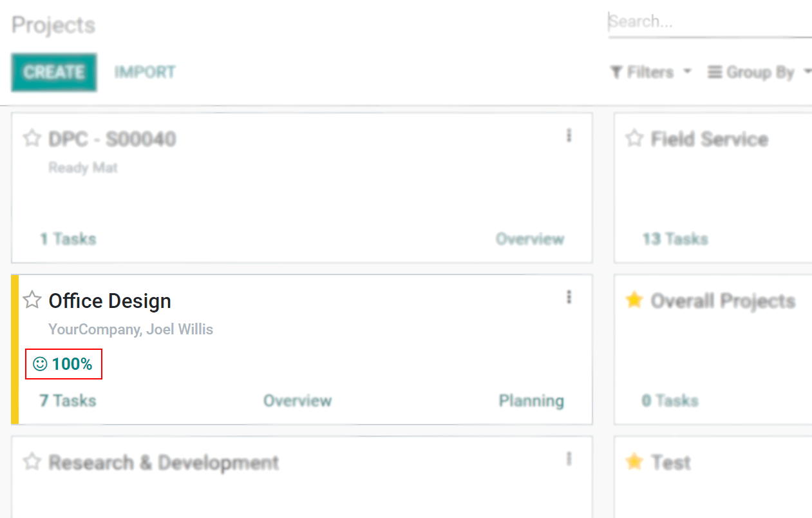
Task: Star the Office Design project as favorite
Action: coord(32,300)
